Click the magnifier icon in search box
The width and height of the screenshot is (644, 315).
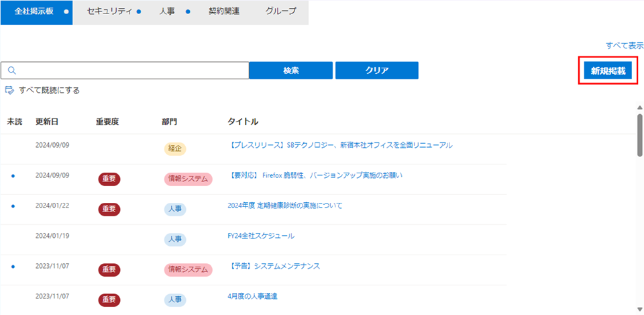click(11, 71)
